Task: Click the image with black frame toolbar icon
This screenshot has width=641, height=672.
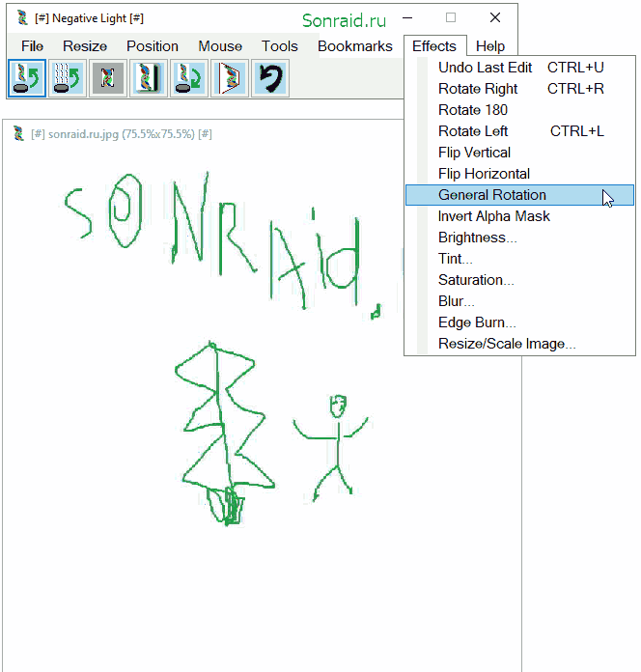Action: point(149,78)
